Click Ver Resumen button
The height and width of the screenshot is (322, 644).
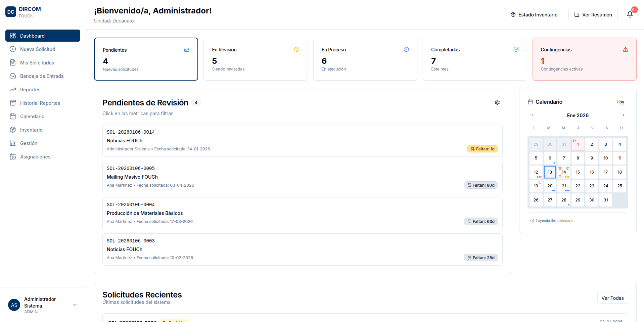point(593,14)
